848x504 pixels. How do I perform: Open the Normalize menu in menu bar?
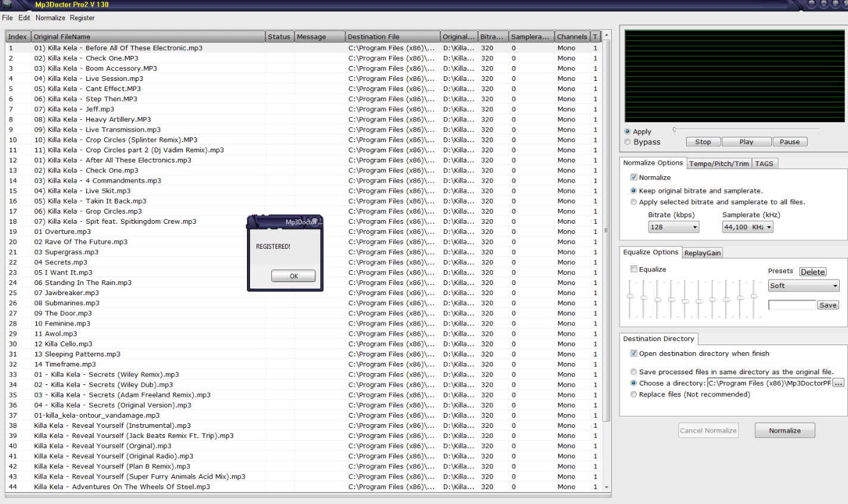pyautogui.click(x=50, y=18)
